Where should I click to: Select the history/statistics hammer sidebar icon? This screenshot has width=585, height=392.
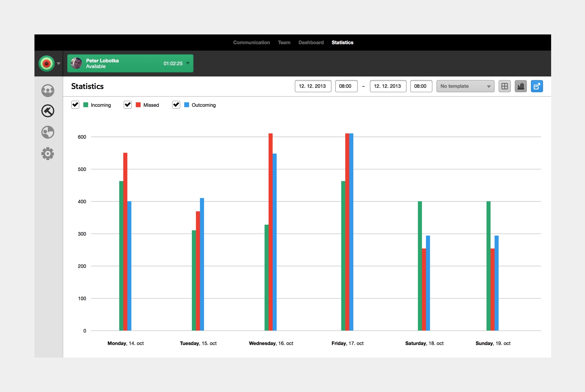coord(48,111)
